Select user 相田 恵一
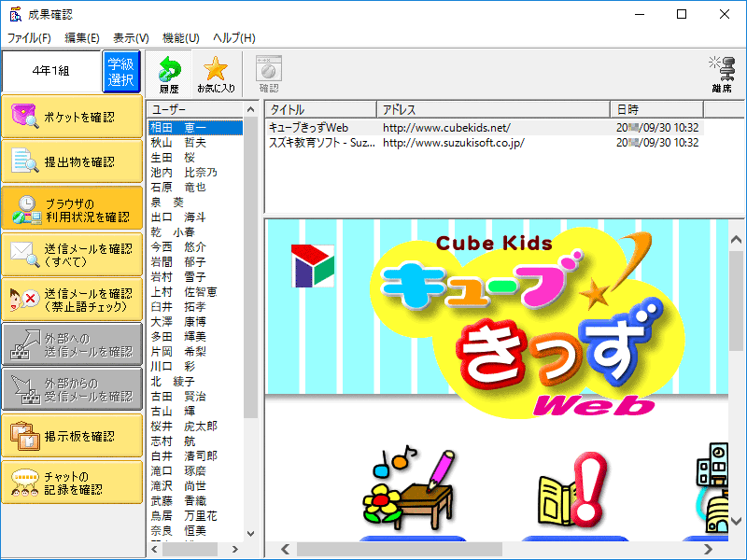Screen dimensions: 747x560 tap(195, 128)
